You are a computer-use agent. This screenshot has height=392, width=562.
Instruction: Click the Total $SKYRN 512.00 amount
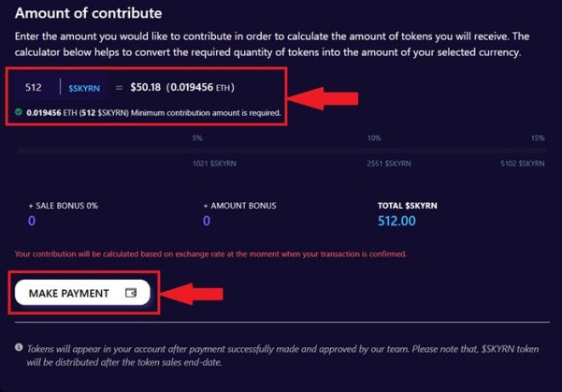(x=396, y=222)
